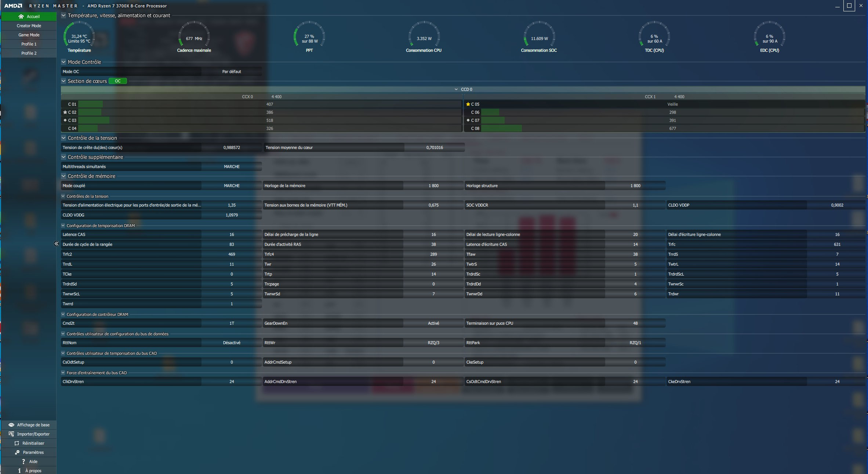Click the Cmd2t value 1T
Screen dimensions: 868x474
pyautogui.click(x=232, y=323)
